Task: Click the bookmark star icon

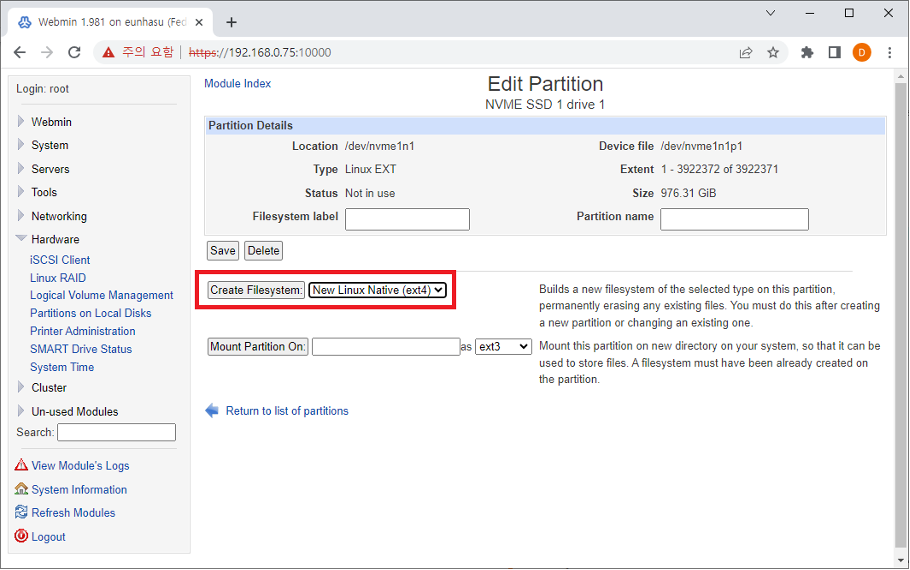Action: click(773, 52)
